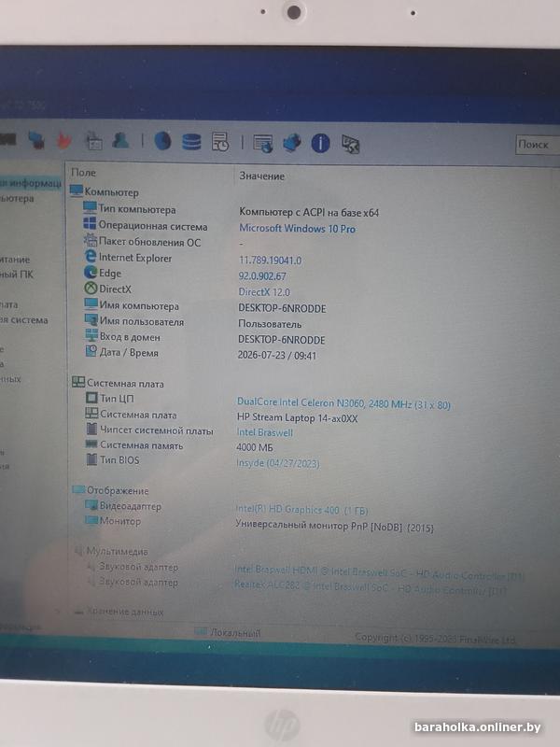Click the document with clock toolbar icon

click(x=220, y=142)
